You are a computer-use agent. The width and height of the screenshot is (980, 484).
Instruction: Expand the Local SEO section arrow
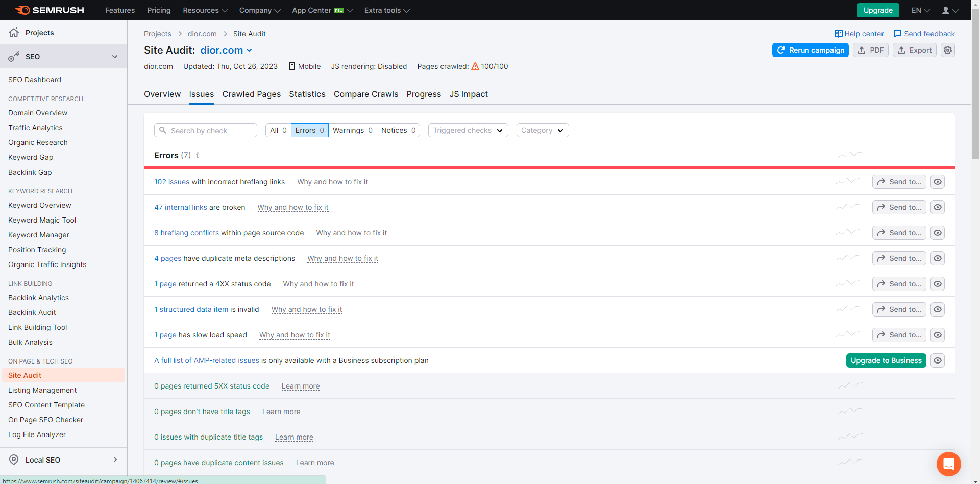[x=115, y=459]
